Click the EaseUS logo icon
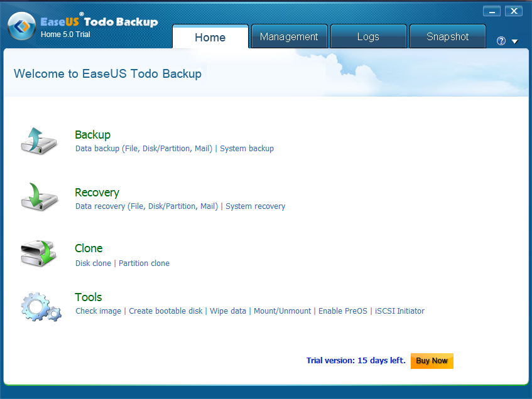Image resolution: width=532 pixels, height=399 pixels. tap(21, 28)
